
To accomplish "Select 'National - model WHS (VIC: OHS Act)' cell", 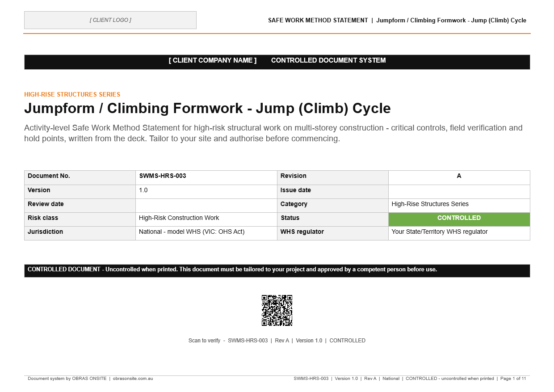I will point(206,233).
